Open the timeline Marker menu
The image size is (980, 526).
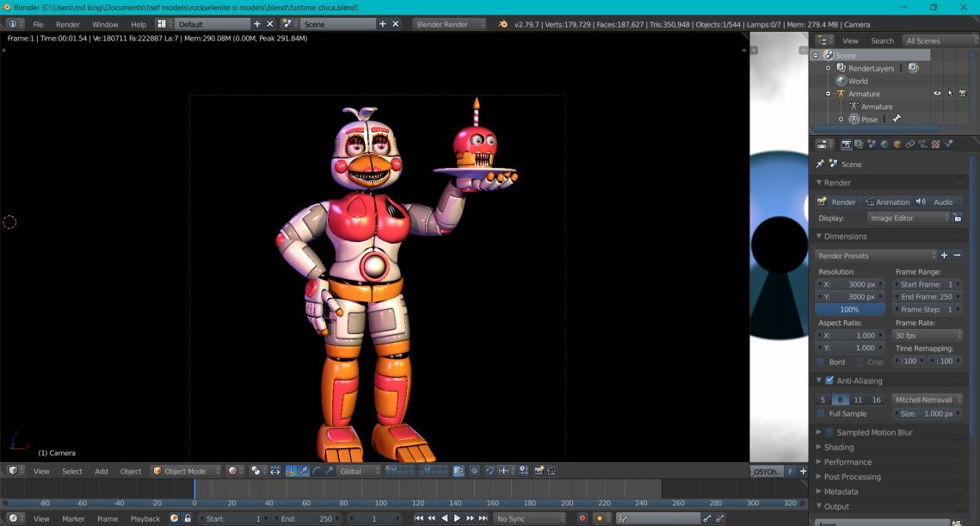(73, 518)
